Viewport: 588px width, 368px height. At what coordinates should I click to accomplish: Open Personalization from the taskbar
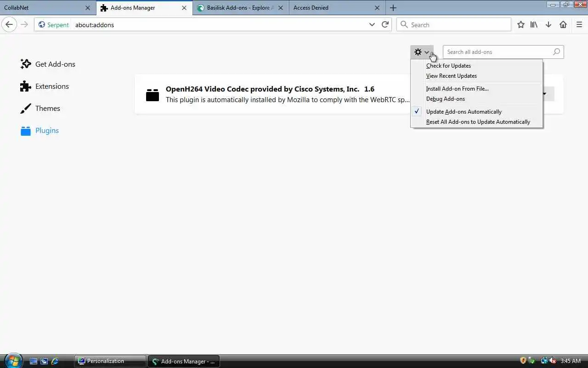pyautogui.click(x=110, y=361)
